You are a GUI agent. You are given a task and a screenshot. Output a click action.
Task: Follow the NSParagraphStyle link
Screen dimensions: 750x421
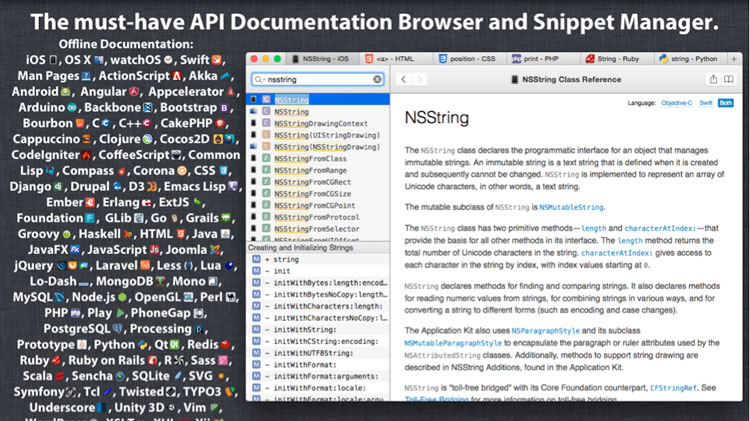point(545,331)
